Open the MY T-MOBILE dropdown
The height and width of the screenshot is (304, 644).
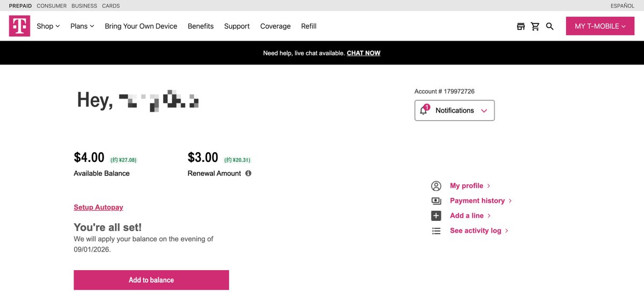point(600,26)
